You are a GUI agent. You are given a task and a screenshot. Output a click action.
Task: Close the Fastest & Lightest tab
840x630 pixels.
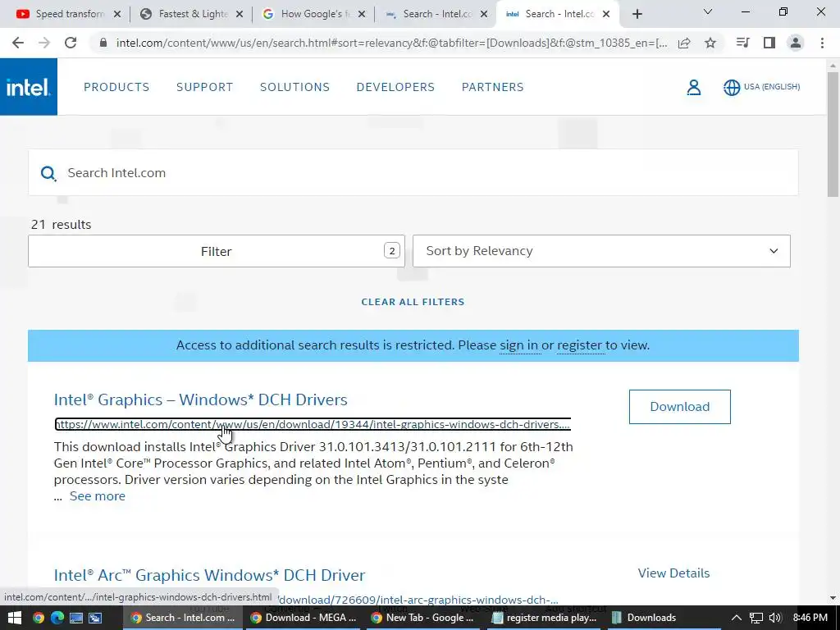[x=240, y=14]
